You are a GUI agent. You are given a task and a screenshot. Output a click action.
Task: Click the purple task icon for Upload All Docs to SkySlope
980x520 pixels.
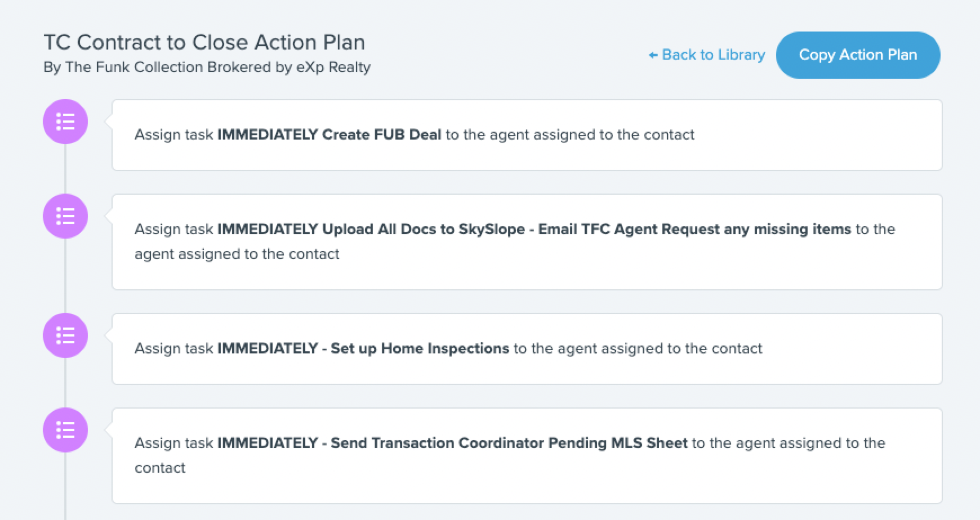[x=65, y=216]
